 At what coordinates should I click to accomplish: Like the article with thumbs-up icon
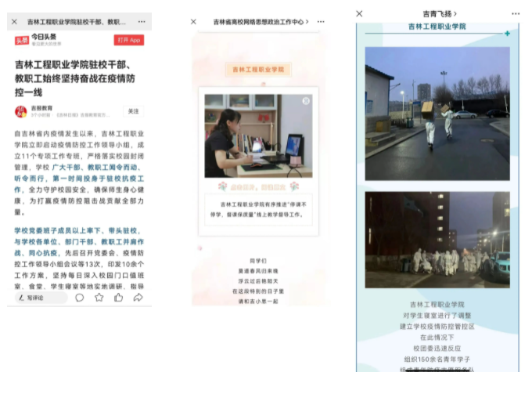point(118,298)
